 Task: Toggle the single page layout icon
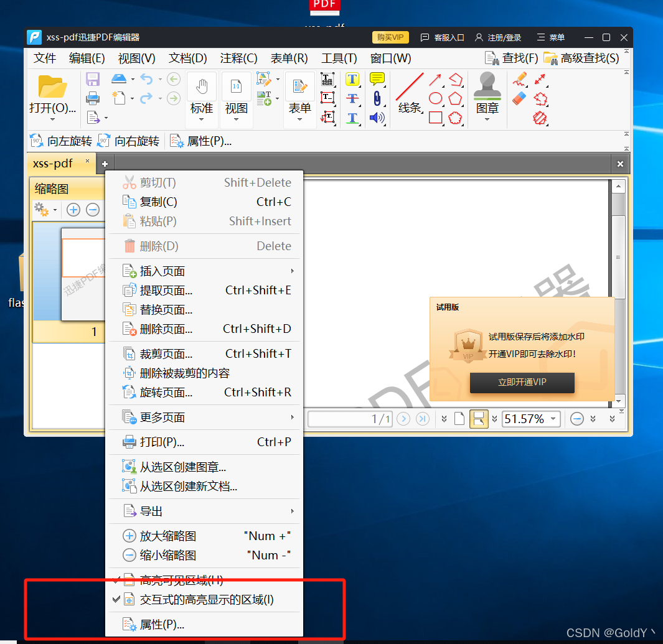[459, 419]
